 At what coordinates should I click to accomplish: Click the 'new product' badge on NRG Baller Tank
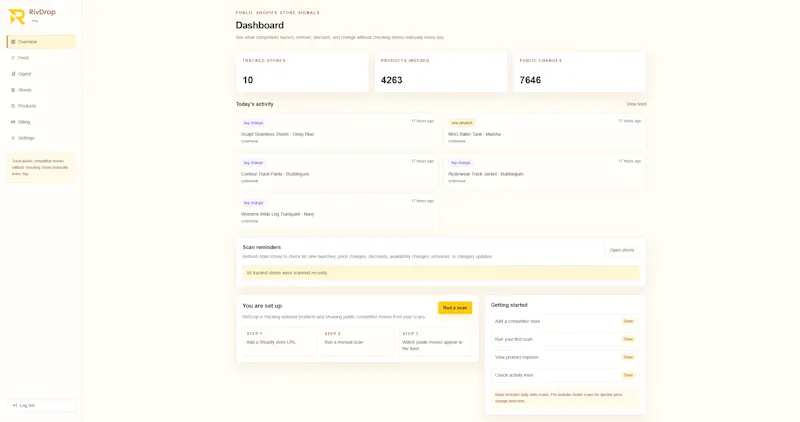pos(462,123)
